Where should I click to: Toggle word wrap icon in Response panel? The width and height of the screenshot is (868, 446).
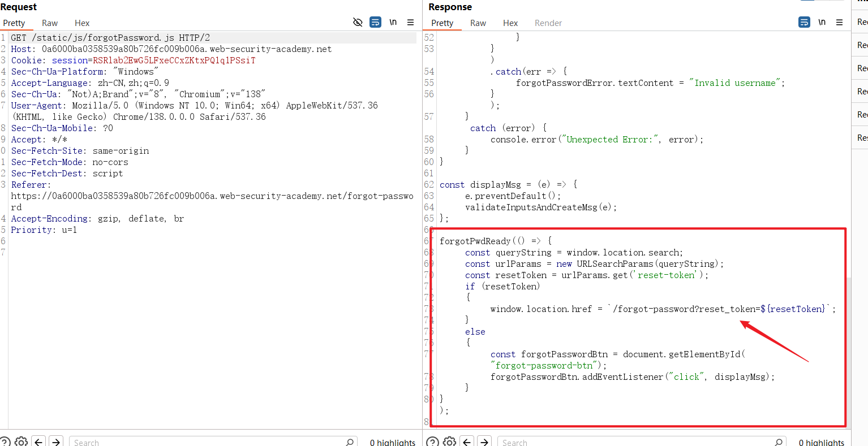[804, 22]
